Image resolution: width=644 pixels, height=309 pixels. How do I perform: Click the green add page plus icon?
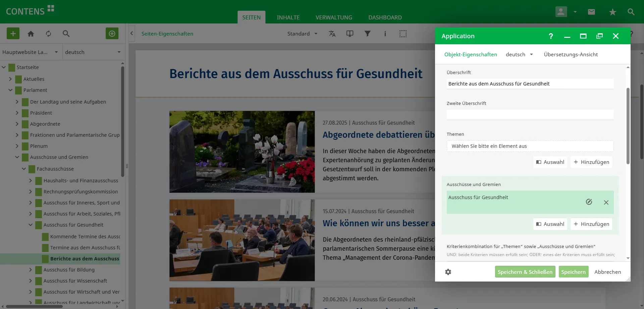pos(13,34)
